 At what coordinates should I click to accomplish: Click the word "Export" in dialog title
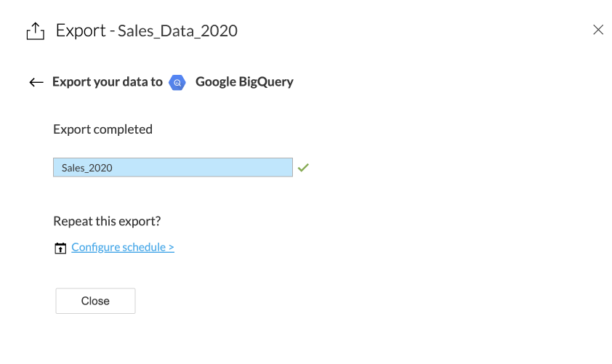[81, 31]
